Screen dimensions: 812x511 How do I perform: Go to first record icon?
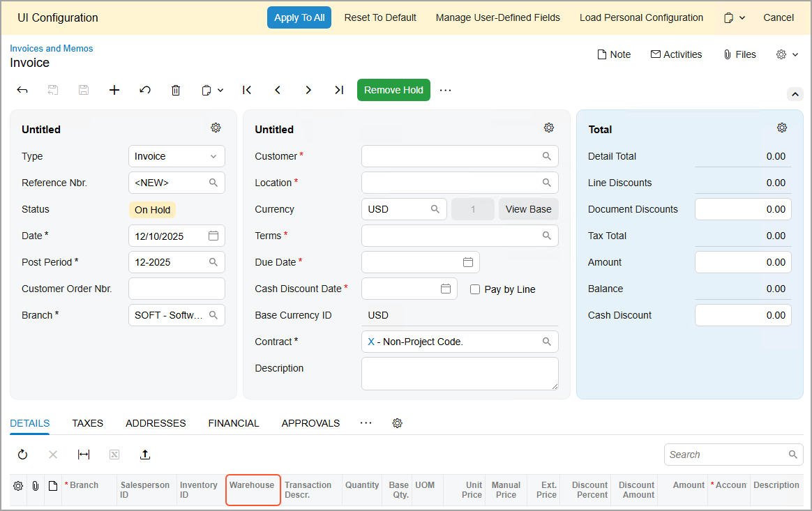pos(247,90)
